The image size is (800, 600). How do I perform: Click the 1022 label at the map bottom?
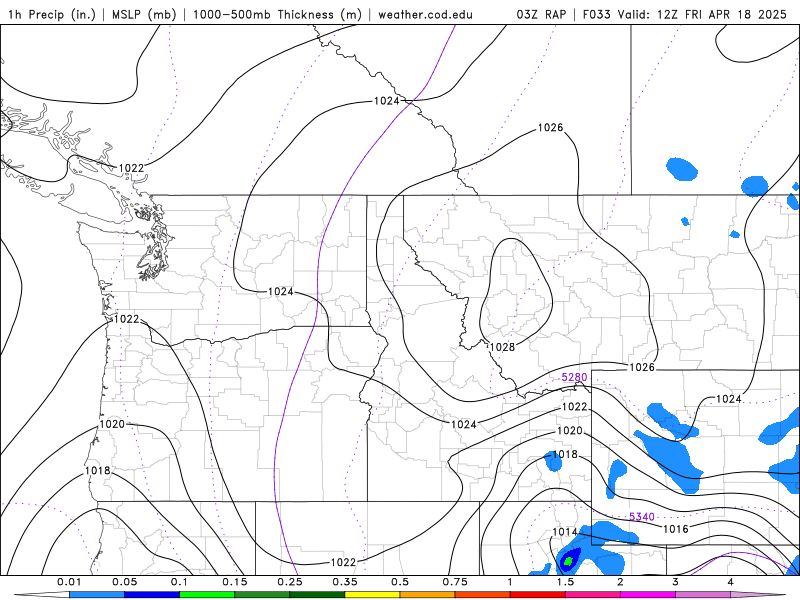point(343,562)
